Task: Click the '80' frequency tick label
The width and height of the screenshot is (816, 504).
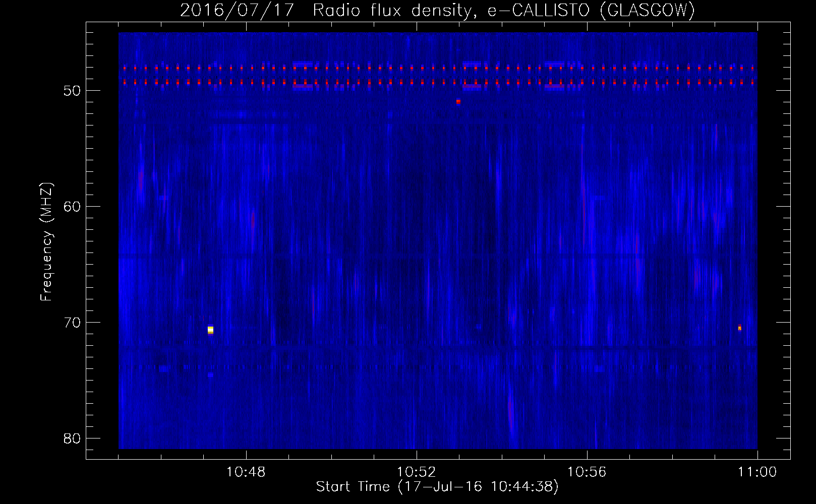Action: [73, 438]
